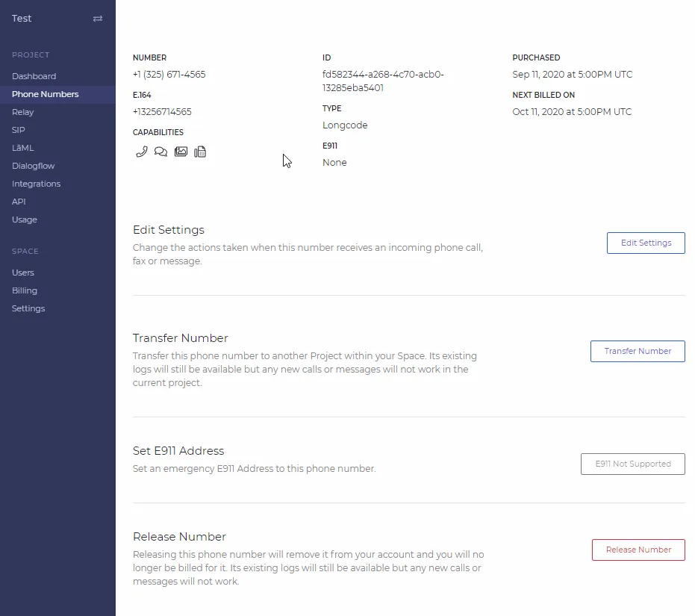Screen dimensions: 695x616
Task: Open the SIP sidebar item
Action: click(19, 130)
